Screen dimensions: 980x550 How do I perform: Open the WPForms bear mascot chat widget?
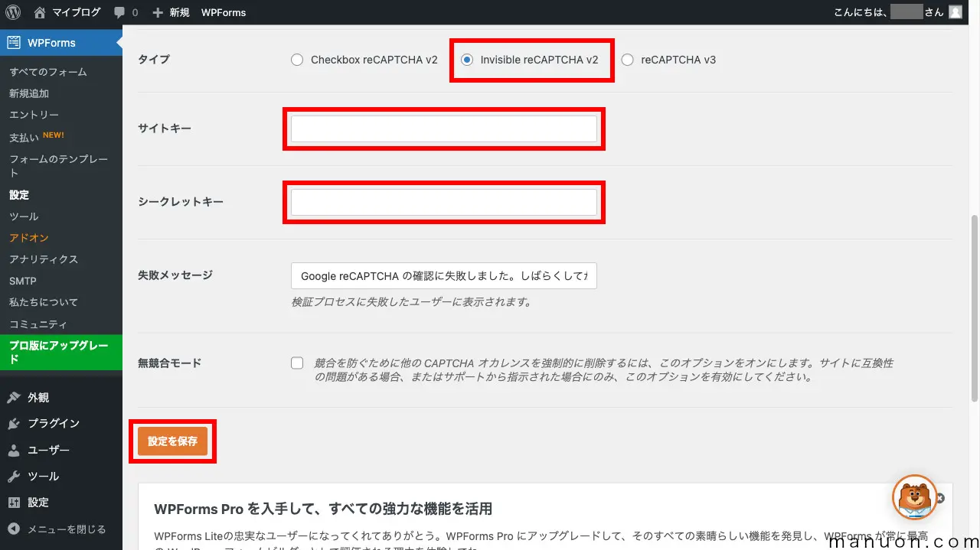point(913,498)
